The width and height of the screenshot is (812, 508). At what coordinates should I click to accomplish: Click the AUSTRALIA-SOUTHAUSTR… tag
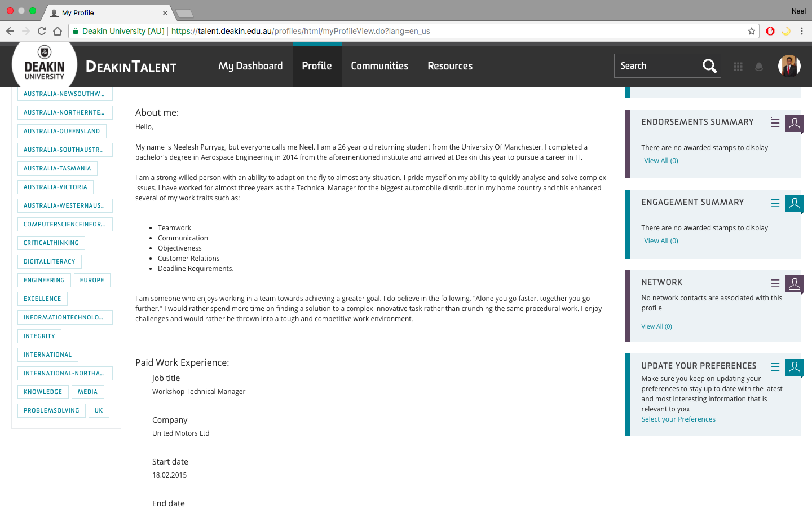pos(65,150)
